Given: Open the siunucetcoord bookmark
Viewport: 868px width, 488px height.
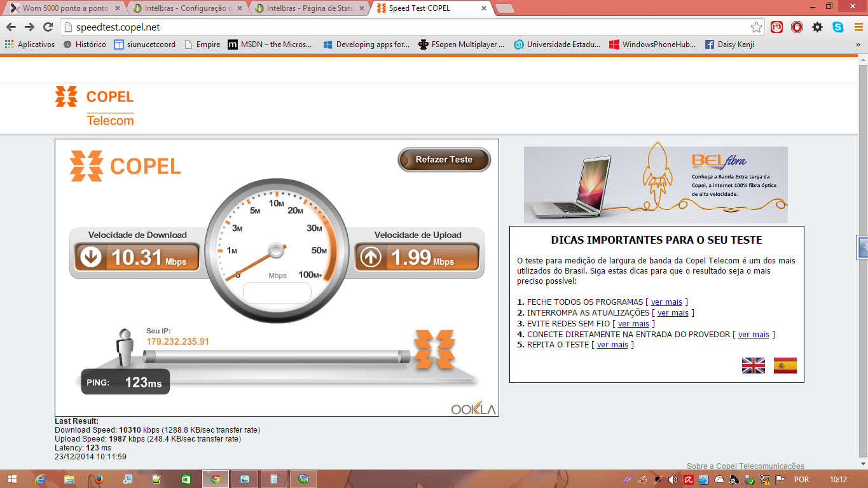Looking at the screenshot, I should point(145,45).
